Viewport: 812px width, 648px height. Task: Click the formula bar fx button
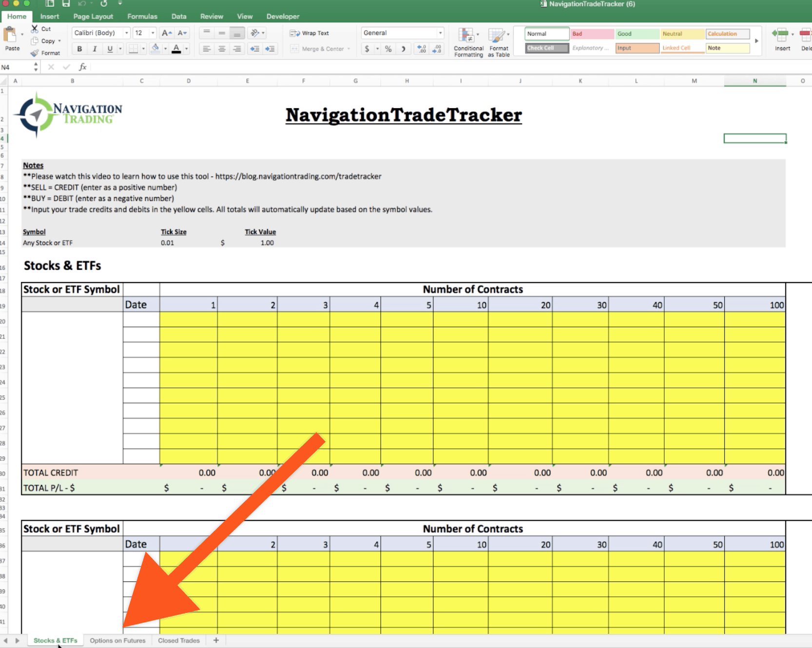[x=82, y=67]
